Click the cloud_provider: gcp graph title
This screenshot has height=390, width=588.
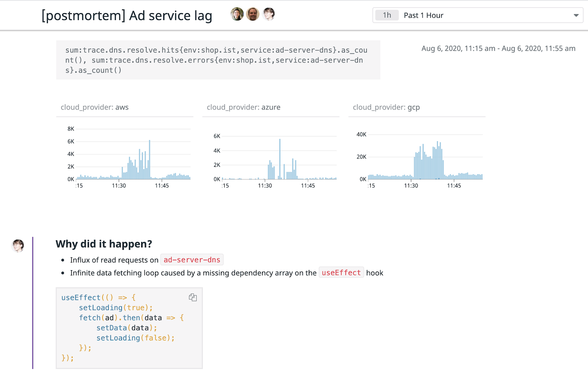click(386, 107)
